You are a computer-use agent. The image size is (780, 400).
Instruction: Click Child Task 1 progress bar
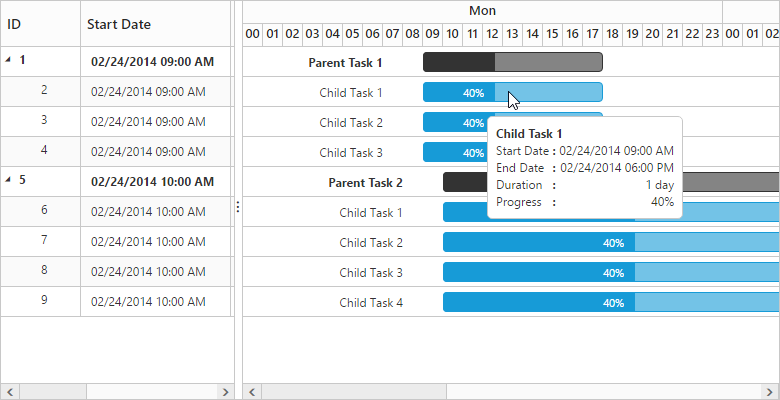[459, 92]
